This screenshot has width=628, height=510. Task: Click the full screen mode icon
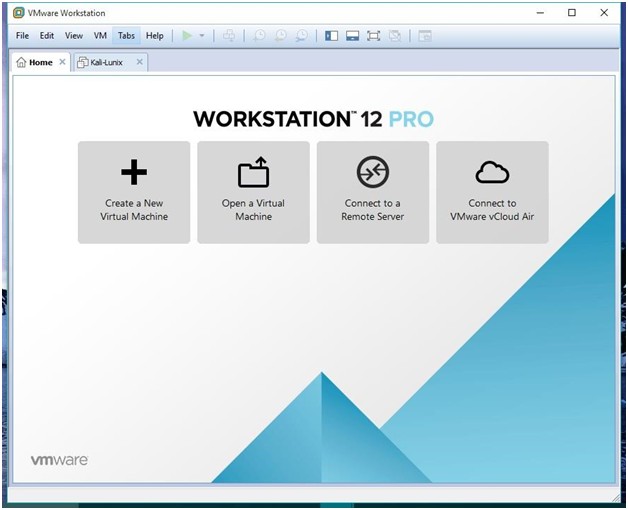pos(373,36)
